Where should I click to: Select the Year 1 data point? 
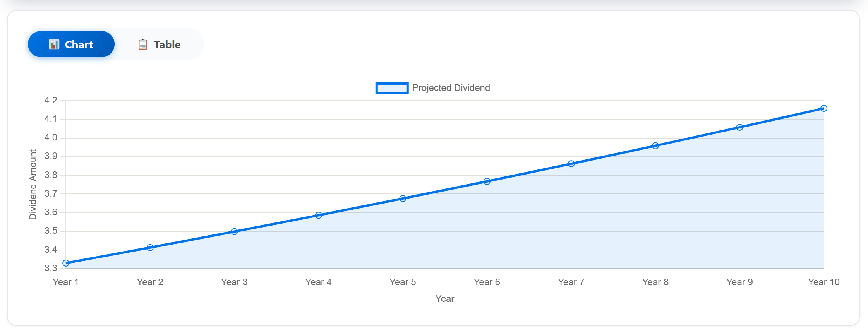pyautogui.click(x=66, y=263)
